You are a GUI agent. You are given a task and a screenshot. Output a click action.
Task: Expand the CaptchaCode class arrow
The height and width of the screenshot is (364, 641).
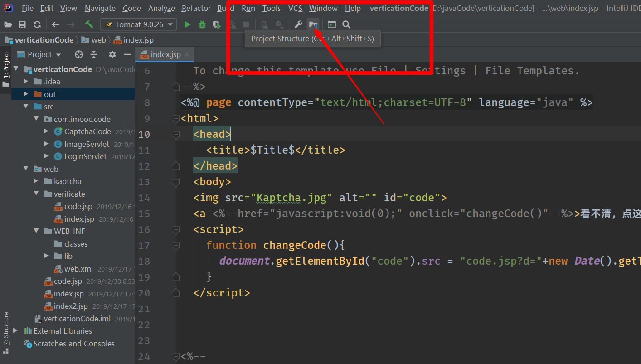pos(46,131)
